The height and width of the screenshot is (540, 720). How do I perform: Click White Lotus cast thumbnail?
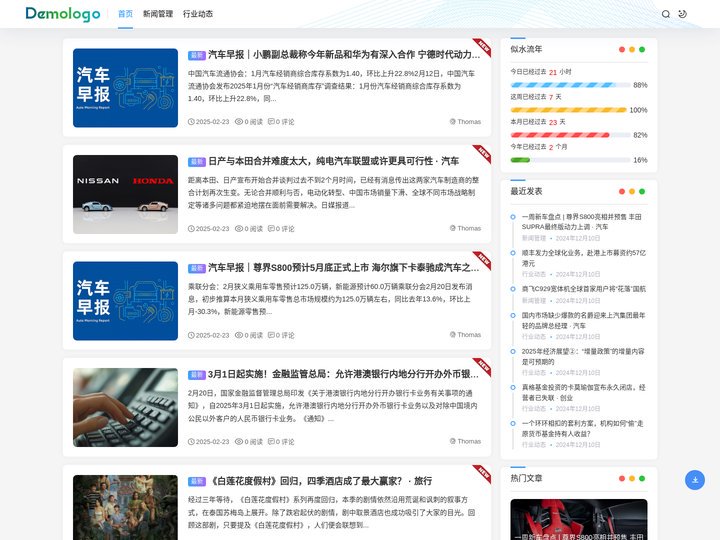click(x=125, y=507)
